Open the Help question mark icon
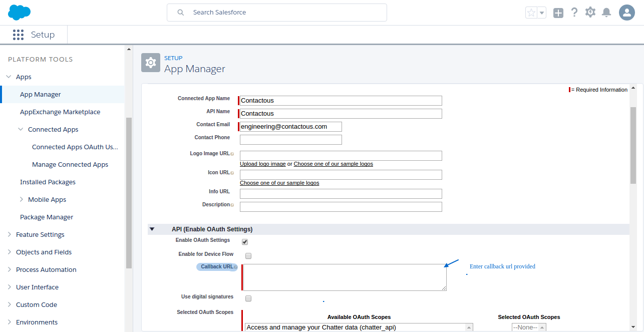The width and height of the screenshot is (644, 332). (574, 13)
